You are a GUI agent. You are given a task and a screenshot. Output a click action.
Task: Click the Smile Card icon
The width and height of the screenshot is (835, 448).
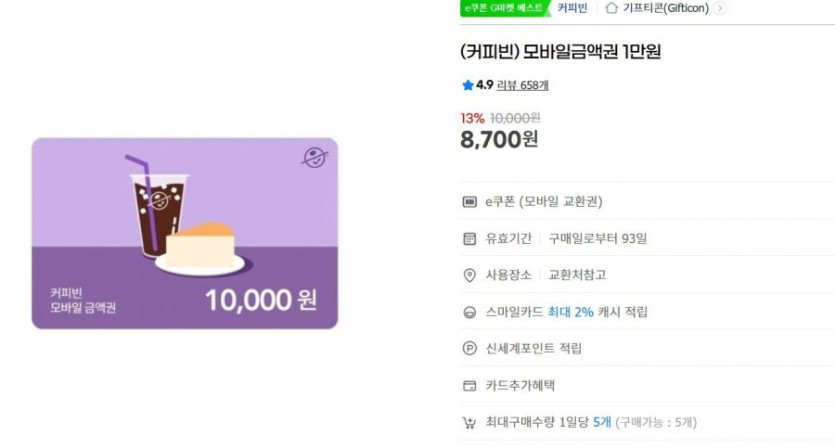pos(469,312)
